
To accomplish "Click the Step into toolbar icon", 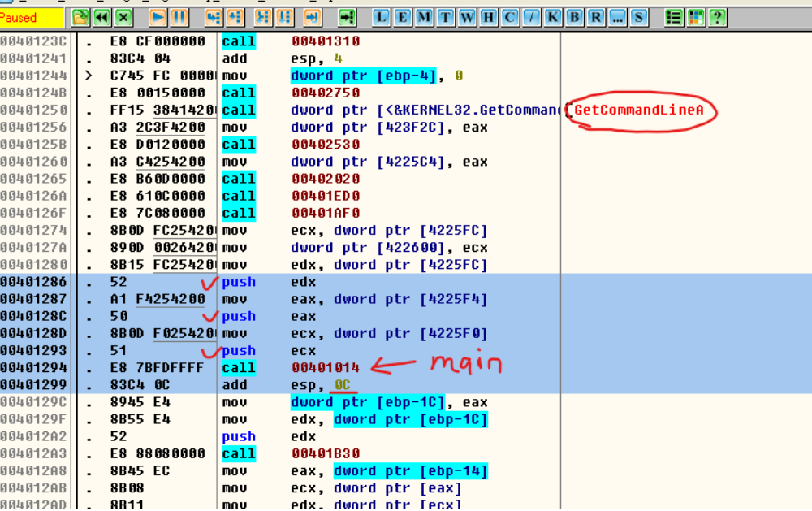I will click(214, 16).
